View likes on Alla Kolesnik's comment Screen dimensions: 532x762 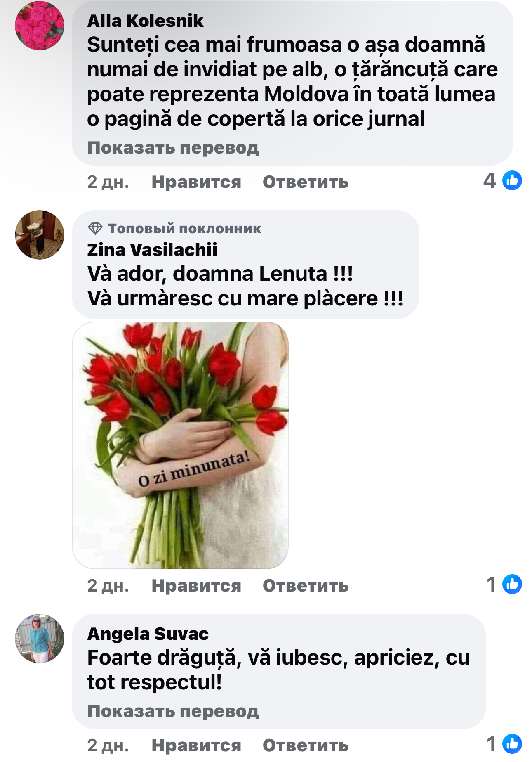[x=502, y=180]
